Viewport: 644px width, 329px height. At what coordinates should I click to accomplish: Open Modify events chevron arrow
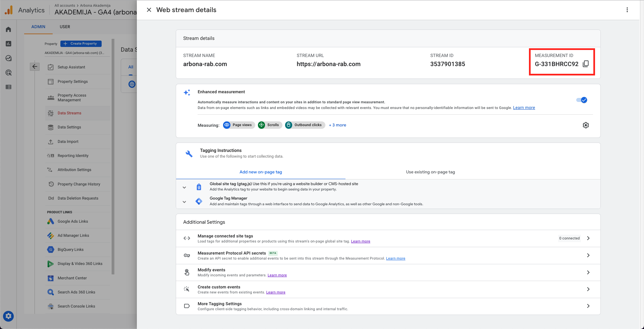coord(588,272)
